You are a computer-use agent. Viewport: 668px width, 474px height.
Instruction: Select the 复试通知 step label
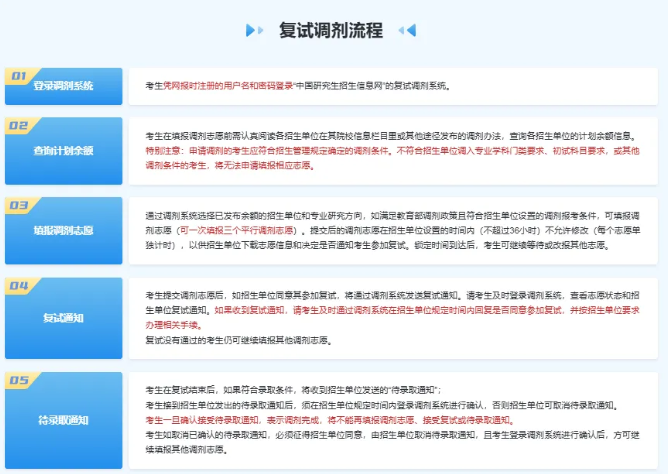[62, 318]
